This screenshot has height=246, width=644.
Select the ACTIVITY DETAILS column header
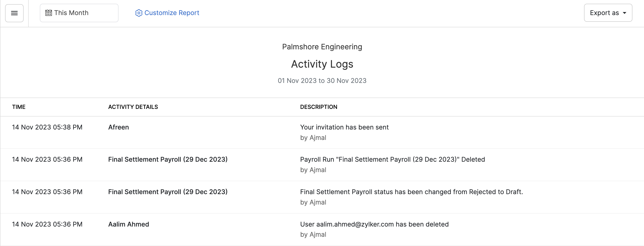tap(133, 107)
